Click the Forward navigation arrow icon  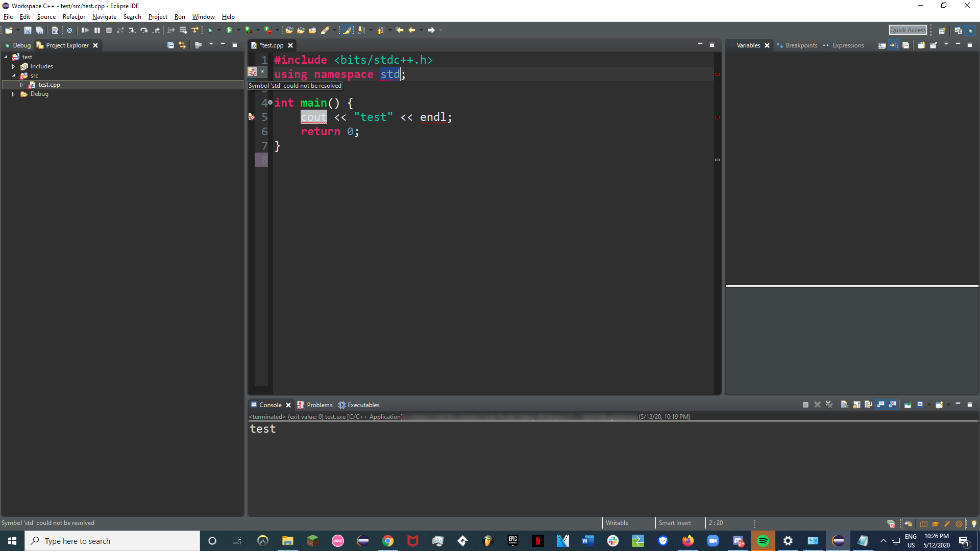[431, 30]
